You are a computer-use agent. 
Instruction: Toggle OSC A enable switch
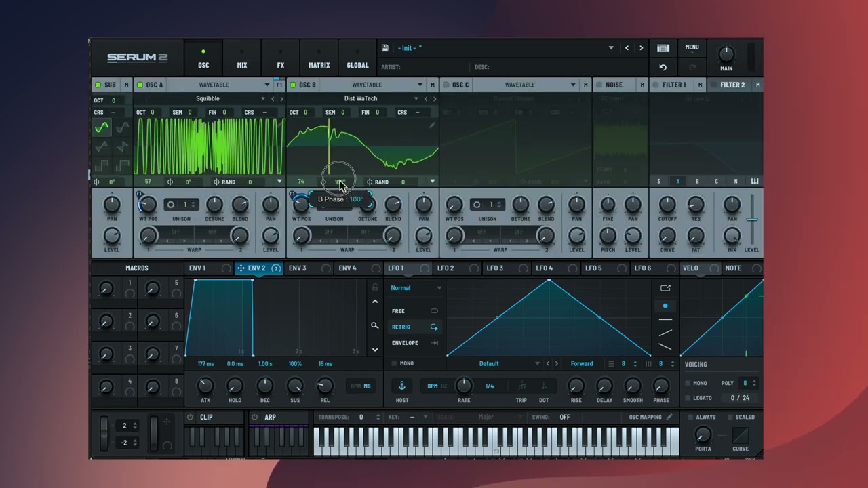click(140, 85)
